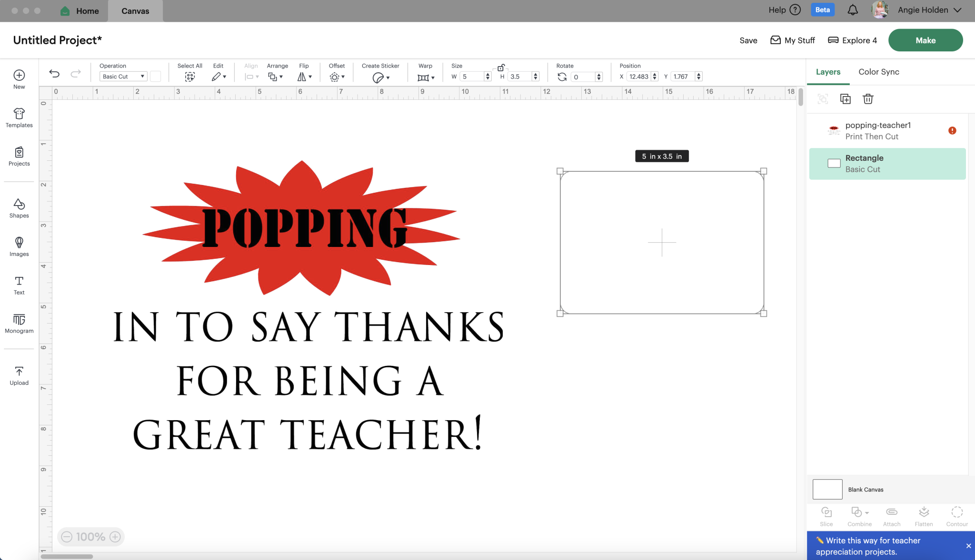This screenshot has width=975, height=560.
Task: Open the Arrange dropdown
Action: point(275,77)
